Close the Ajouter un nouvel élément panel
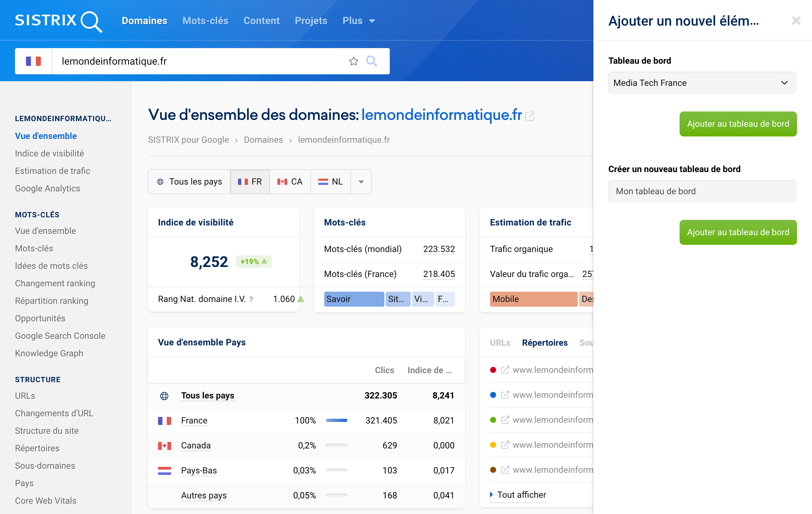Screen dimensions: 812x514 [796, 21]
